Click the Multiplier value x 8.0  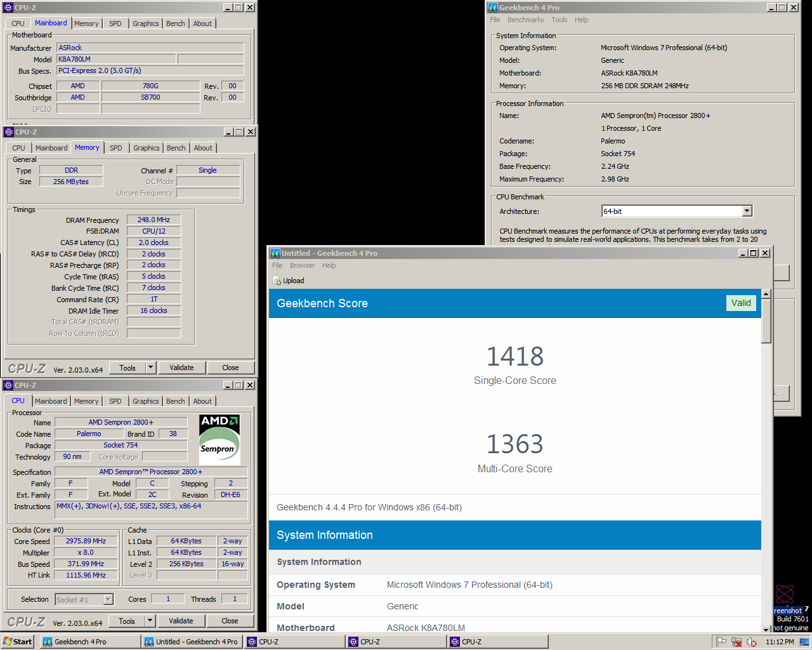tap(86, 552)
